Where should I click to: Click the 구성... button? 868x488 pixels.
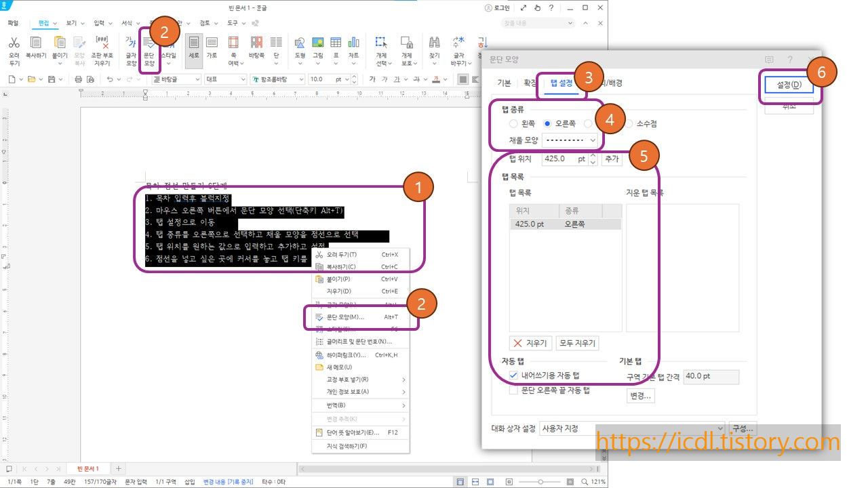743,428
